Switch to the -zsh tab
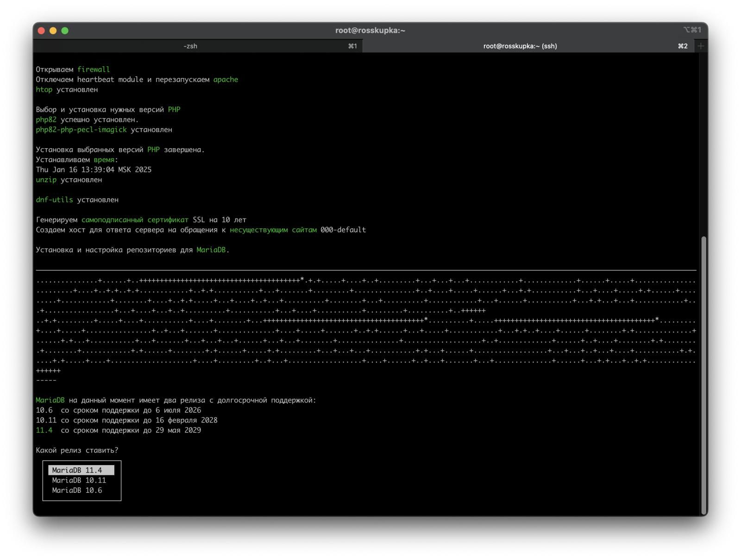741x560 pixels. coord(198,46)
